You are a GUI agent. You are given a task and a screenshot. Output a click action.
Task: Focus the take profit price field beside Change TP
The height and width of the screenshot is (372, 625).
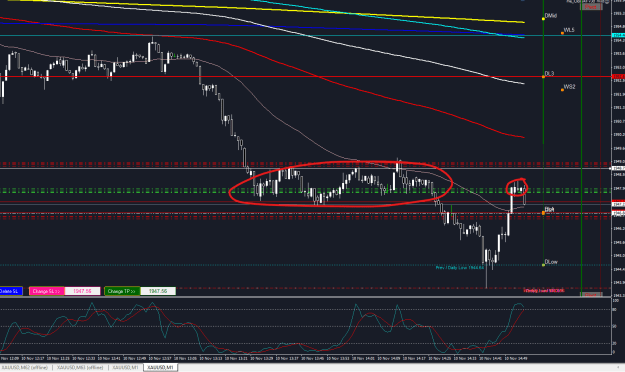[x=158, y=291]
